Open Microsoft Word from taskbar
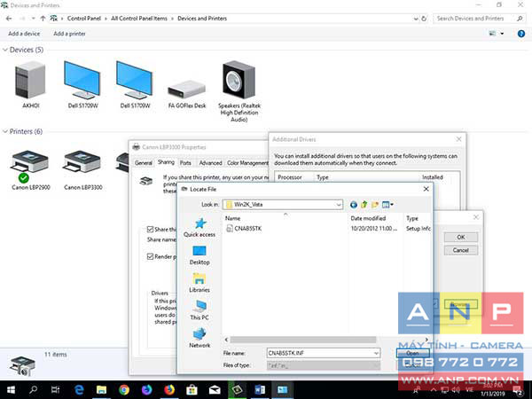The image size is (532, 399). click(260, 390)
